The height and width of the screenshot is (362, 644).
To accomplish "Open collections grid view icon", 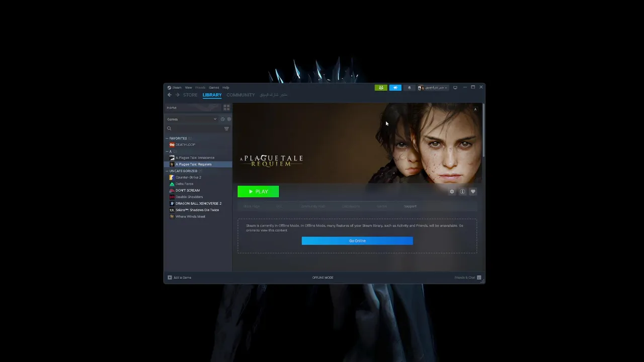I will [226, 108].
